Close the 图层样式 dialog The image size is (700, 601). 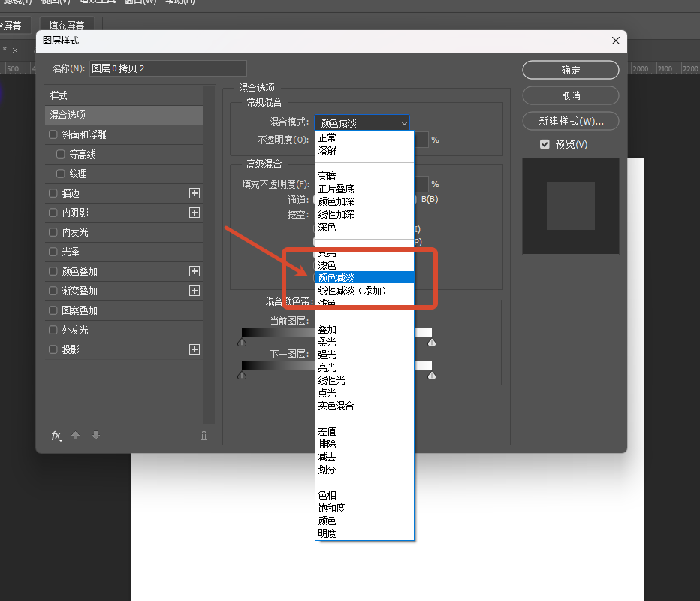[616, 41]
